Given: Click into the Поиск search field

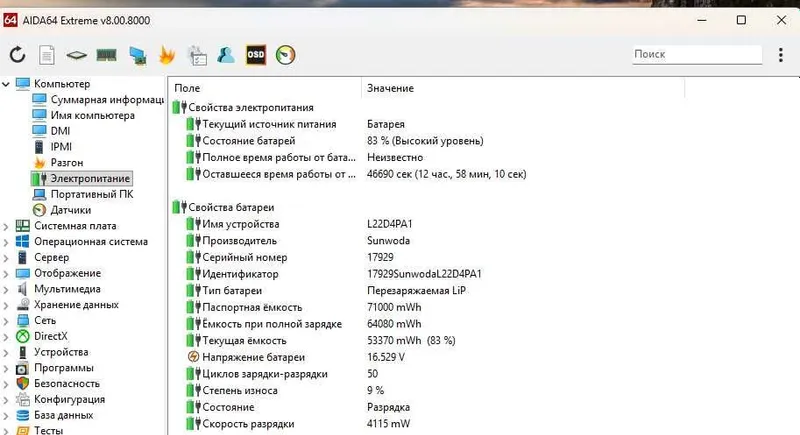Looking at the screenshot, I should 697,54.
